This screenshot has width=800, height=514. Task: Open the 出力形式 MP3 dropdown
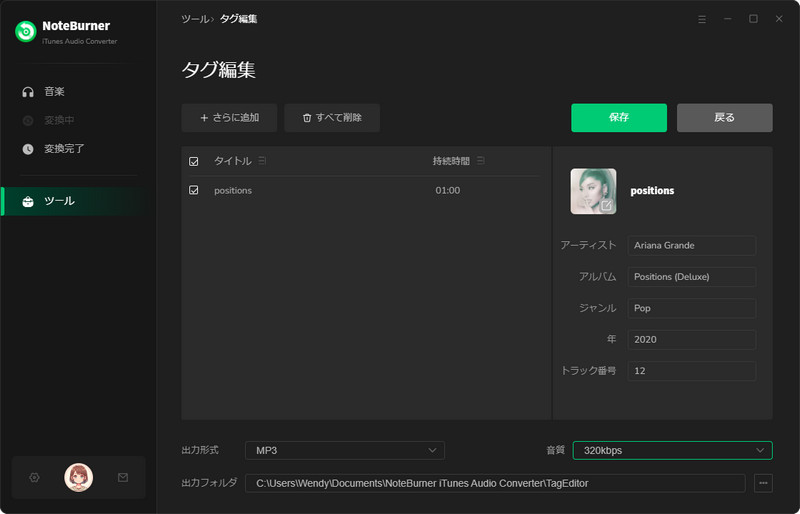coord(345,451)
